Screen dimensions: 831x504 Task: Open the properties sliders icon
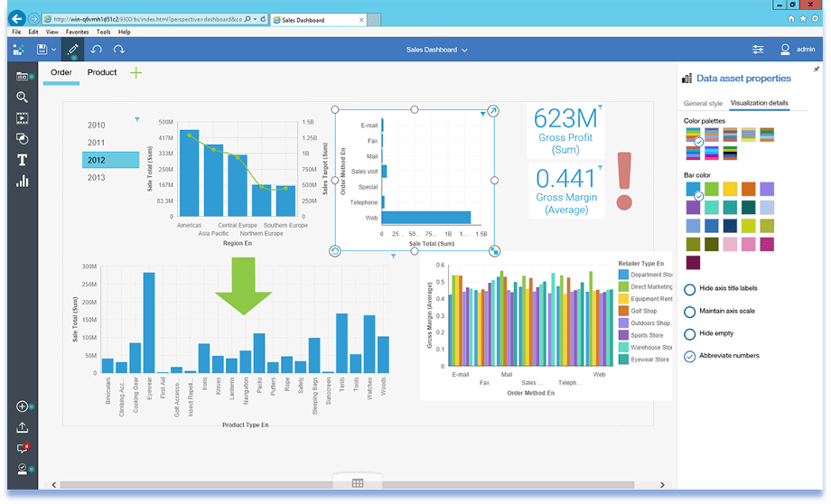click(x=758, y=50)
